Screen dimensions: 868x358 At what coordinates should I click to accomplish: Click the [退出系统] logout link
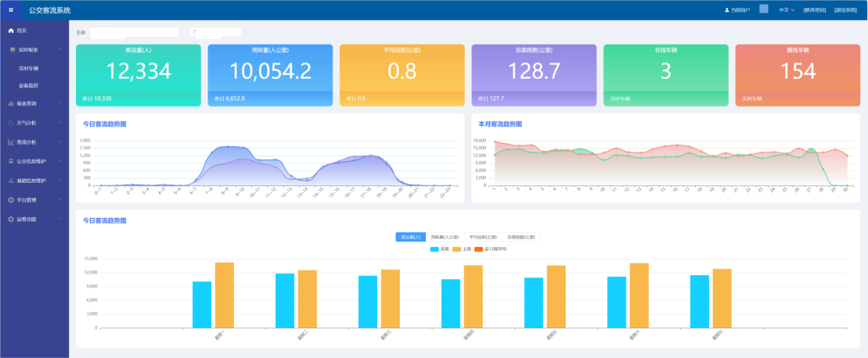point(846,10)
